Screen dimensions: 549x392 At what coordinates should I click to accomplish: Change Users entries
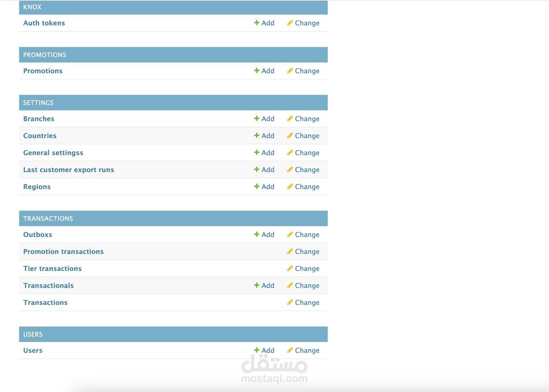[x=303, y=351]
